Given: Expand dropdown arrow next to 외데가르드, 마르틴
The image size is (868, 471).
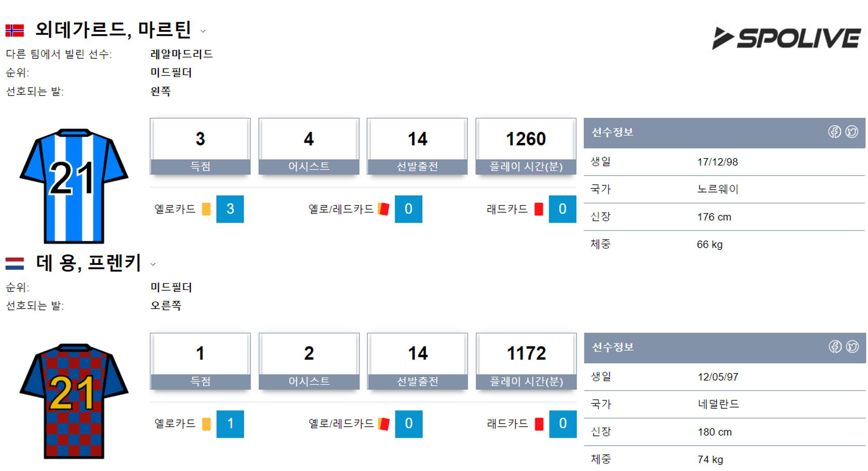Looking at the screenshot, I should [203, 31].
